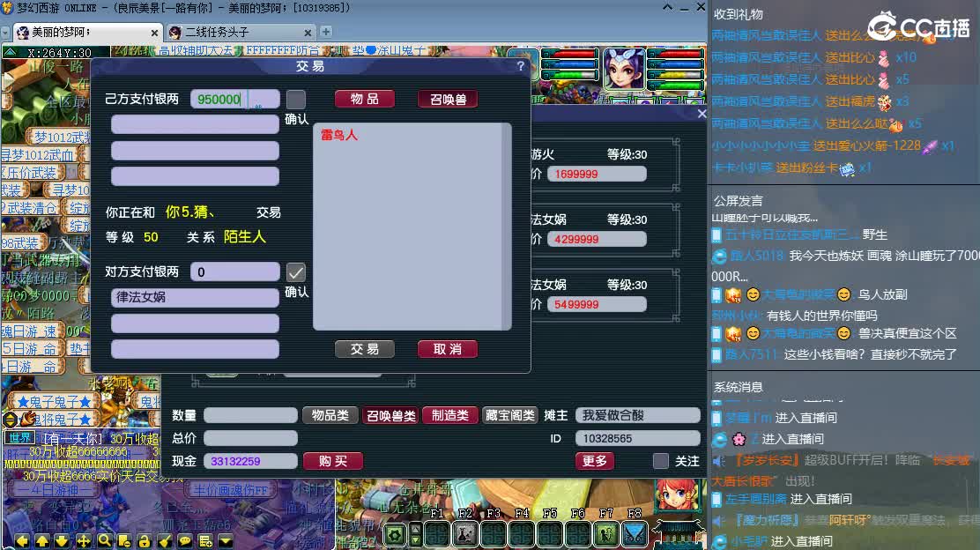Click the 律法女娲 offered item slot
This screenshot has height=550, width=980.
pos(195,298)
